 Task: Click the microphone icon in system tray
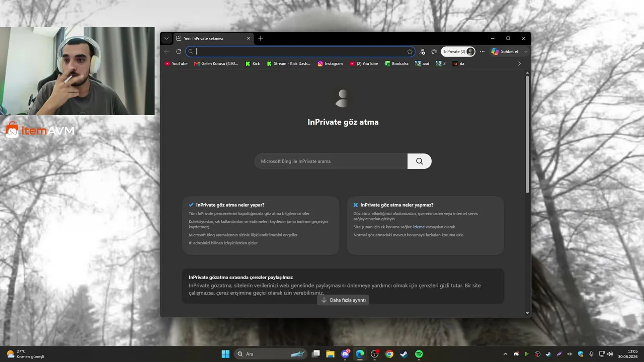(x=591, y=354)
